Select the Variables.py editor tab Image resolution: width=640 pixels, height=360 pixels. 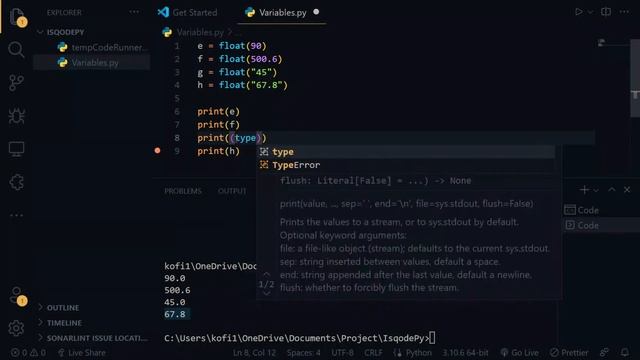(x=281, y=12)
